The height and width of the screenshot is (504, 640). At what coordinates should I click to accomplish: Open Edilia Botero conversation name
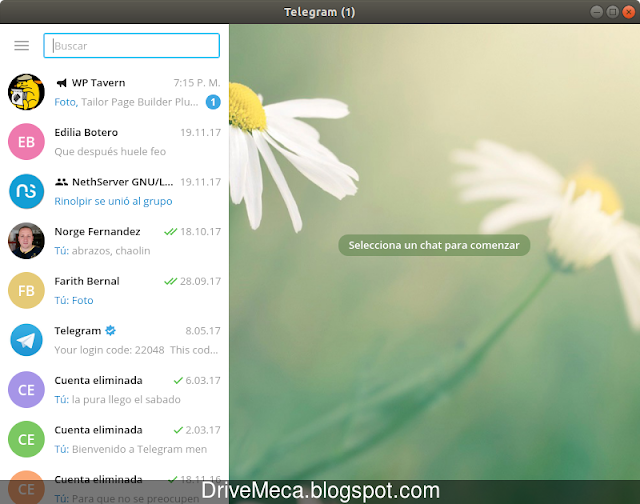(86, 133)
